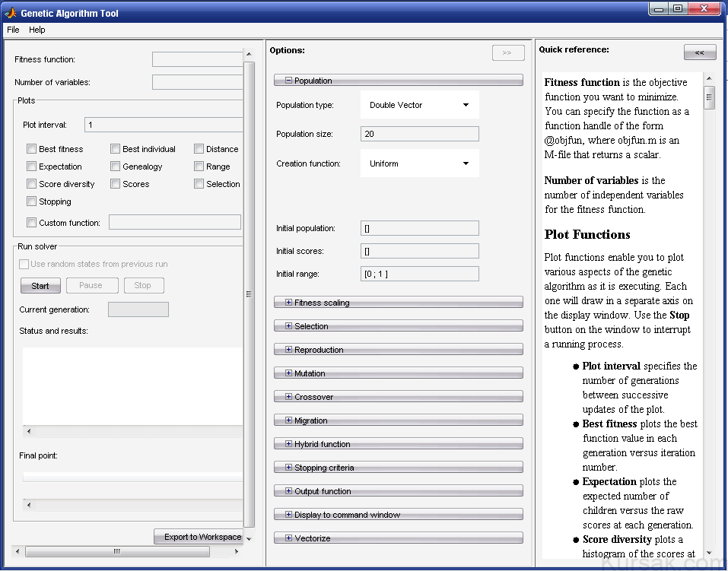Toggle the Scores plot checkbox
This screenshot has height=571, width=728.
point(115,184)
